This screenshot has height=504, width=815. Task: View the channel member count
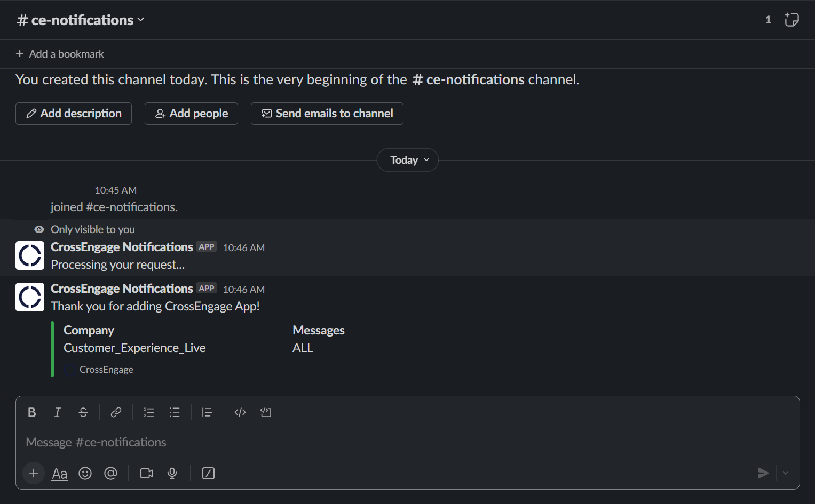(768, 20)
